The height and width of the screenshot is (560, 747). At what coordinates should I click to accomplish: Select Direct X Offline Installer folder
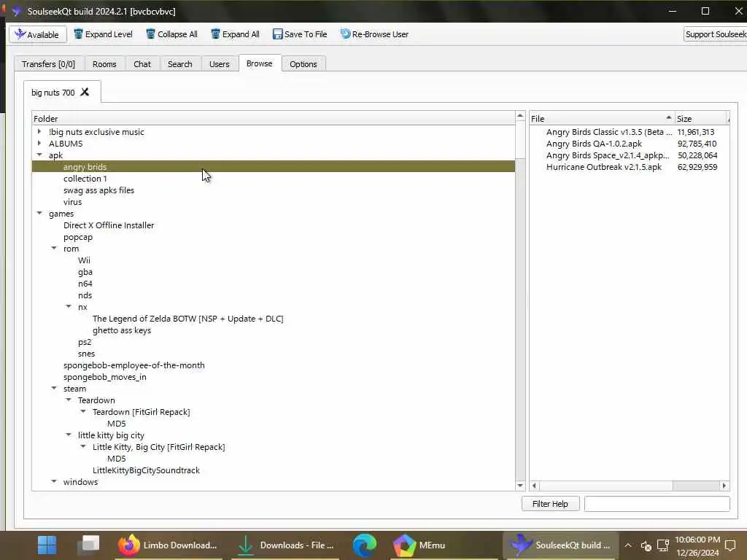(109, 225)
